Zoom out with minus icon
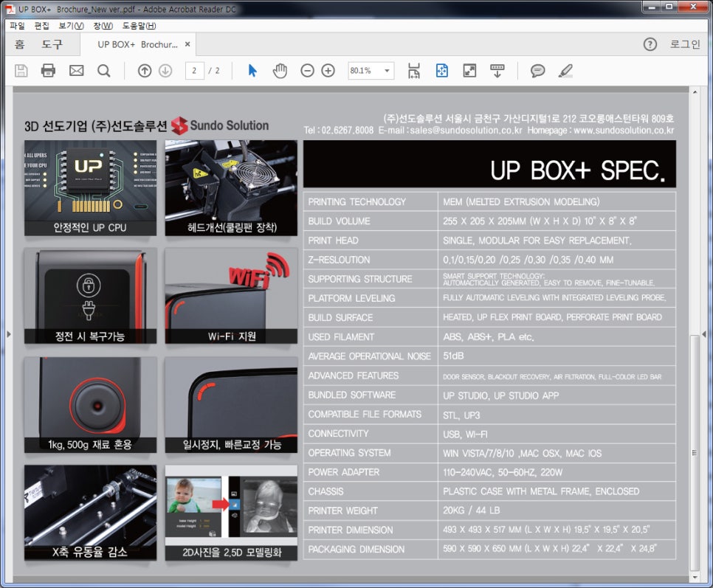 pos(307,71)
